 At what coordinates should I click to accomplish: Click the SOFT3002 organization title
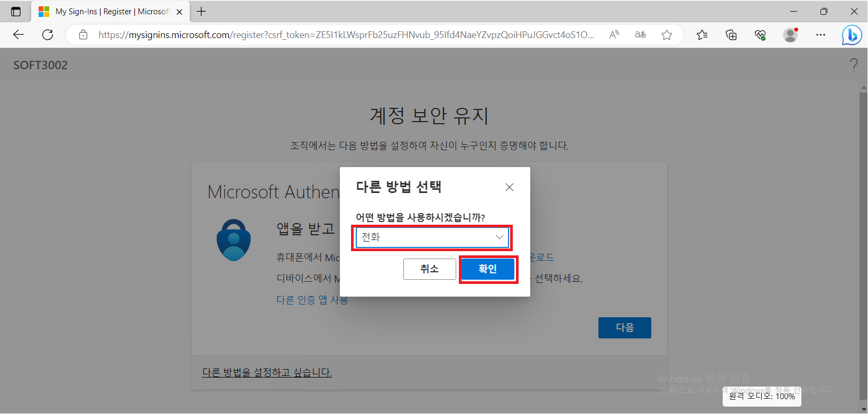tap(41, 66)
